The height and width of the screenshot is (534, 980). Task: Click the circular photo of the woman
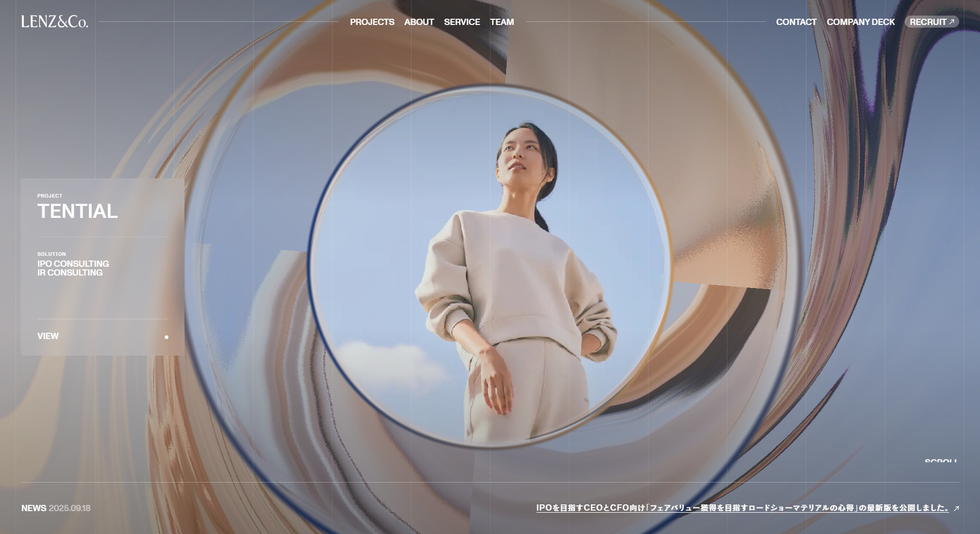click(x=488, y=266)
